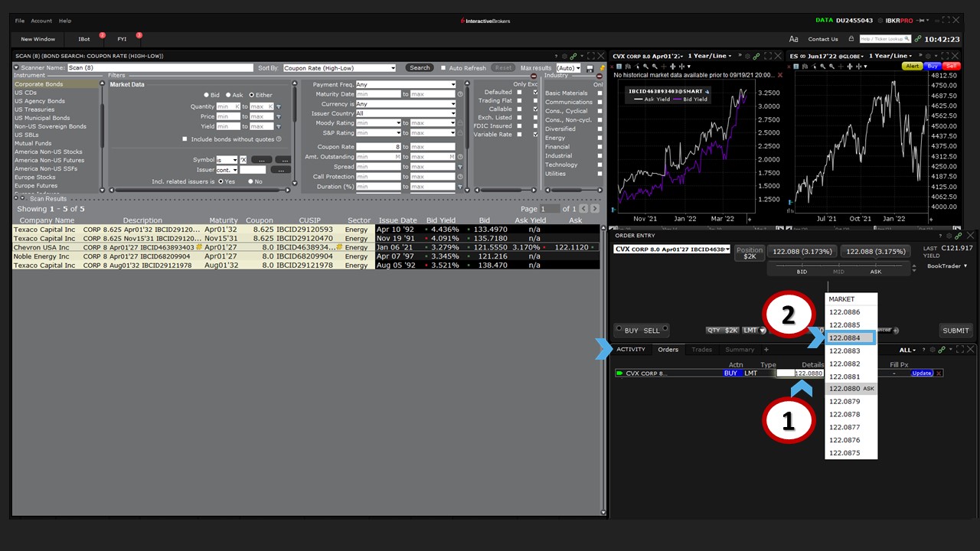
Task: Open the IBot assistant
Action: point(84,39)
